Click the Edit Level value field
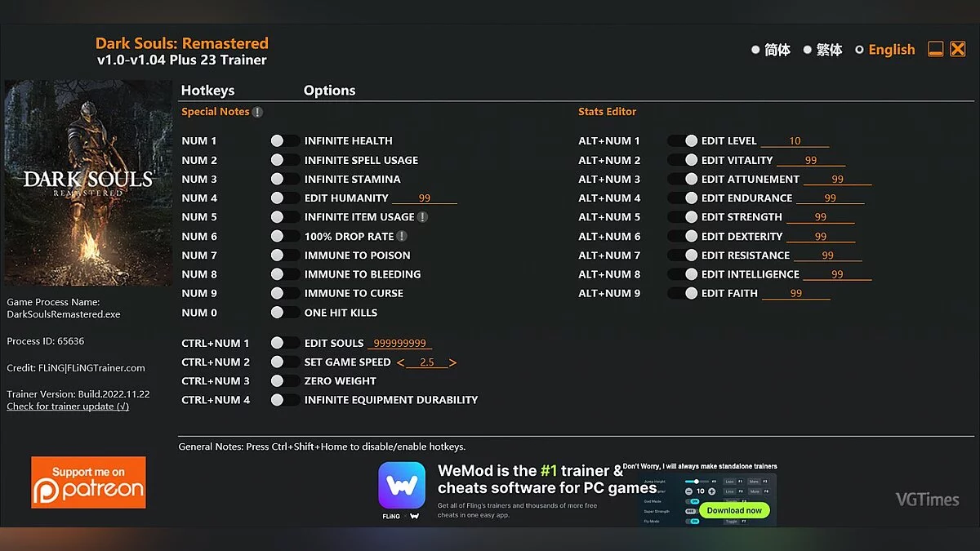 coord(795,141)
